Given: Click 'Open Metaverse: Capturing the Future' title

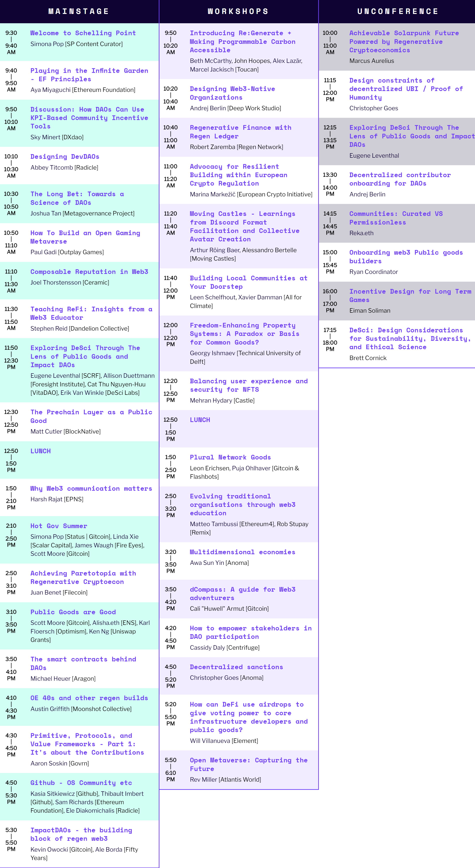Looking at the screenshot, I should [x=249, y=764].
